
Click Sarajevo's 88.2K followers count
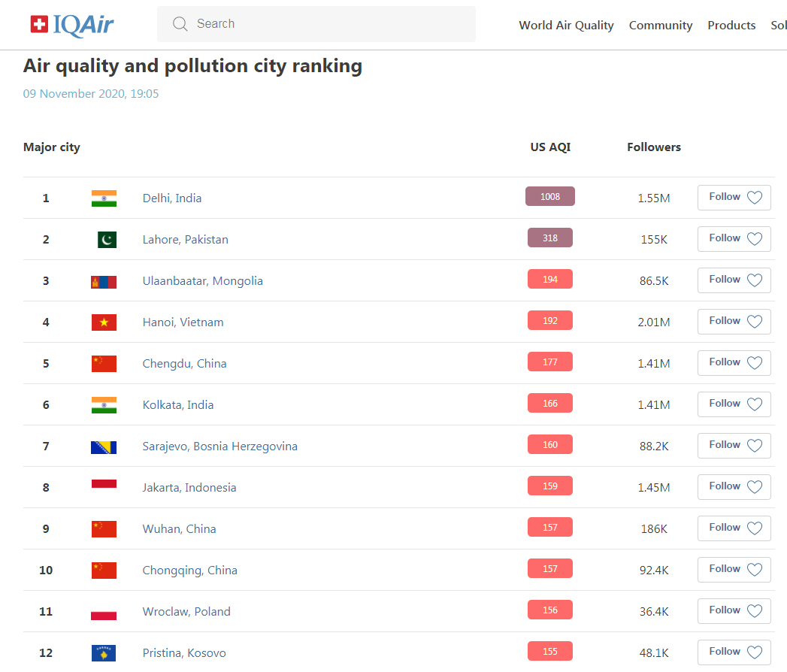coord(654,446)
